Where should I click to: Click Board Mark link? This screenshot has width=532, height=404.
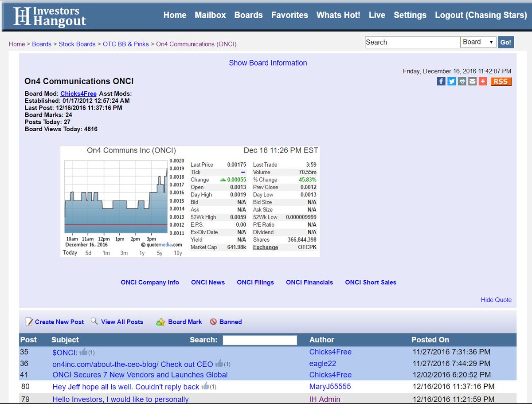point(185,322)
